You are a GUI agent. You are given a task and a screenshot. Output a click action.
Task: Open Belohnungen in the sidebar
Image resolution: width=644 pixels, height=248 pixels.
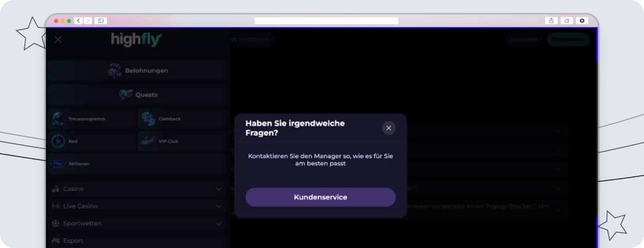pos(137,70)
